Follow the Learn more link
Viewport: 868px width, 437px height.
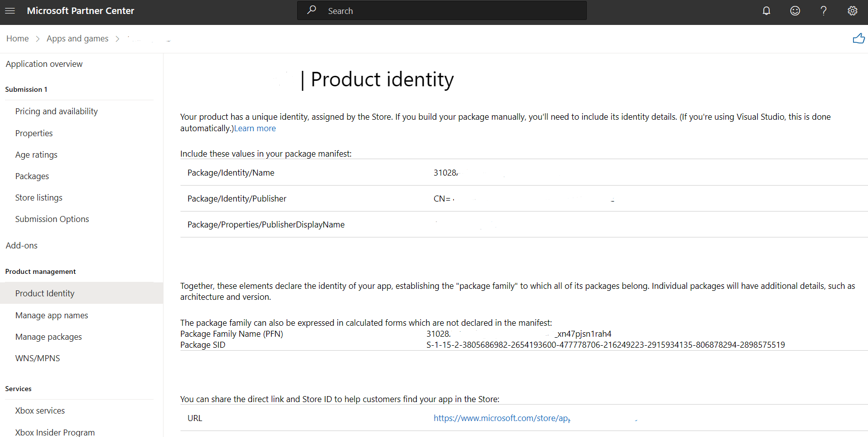(255, 128)
